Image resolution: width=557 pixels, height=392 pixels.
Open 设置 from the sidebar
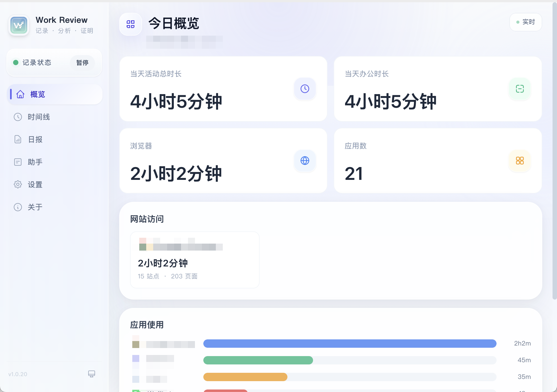pos(35,185)
